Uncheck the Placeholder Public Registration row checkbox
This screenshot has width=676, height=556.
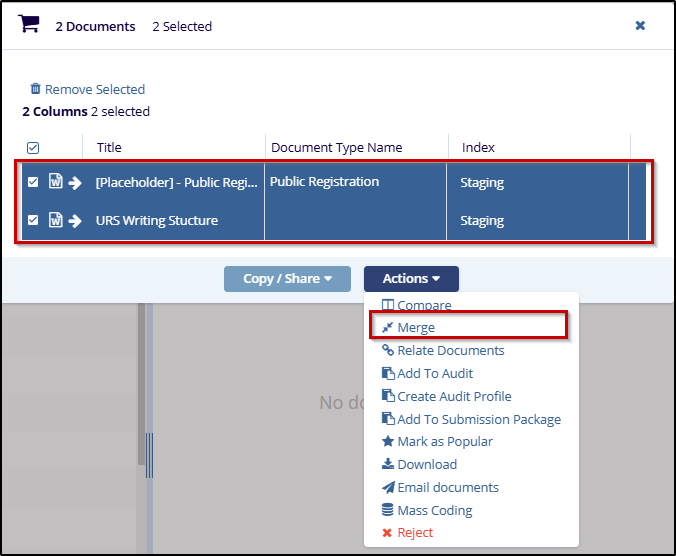pyautogui.click(x=33, y=182)
